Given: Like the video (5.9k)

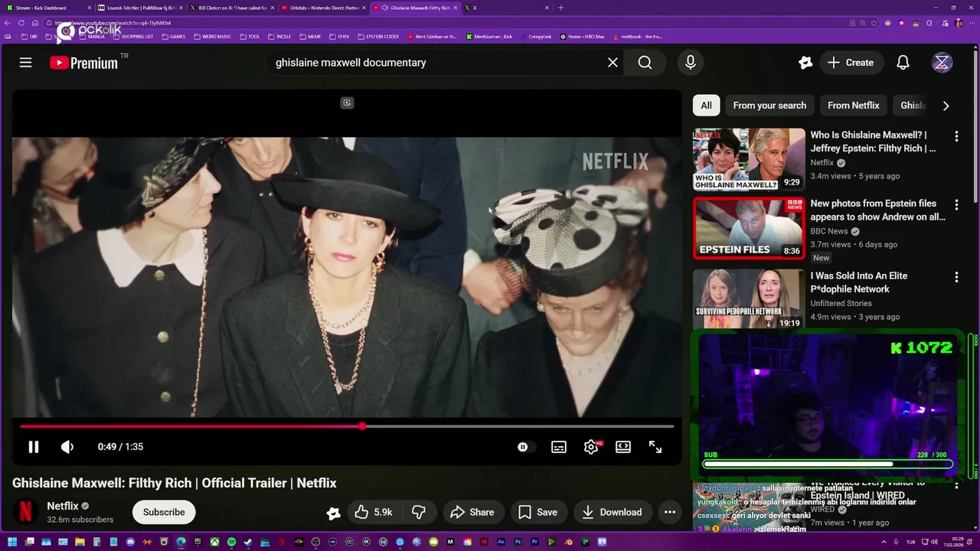Looking at the screenshot, I should click(x=374, y=512).
